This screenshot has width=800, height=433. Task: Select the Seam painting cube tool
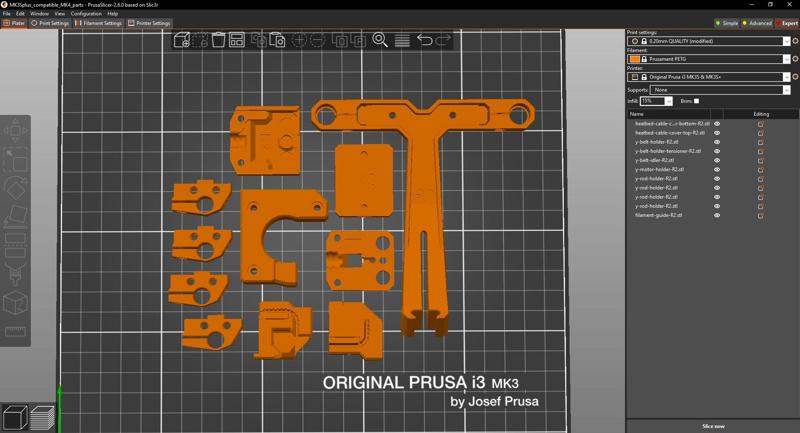pyautogui.click(x=15, y=303)
